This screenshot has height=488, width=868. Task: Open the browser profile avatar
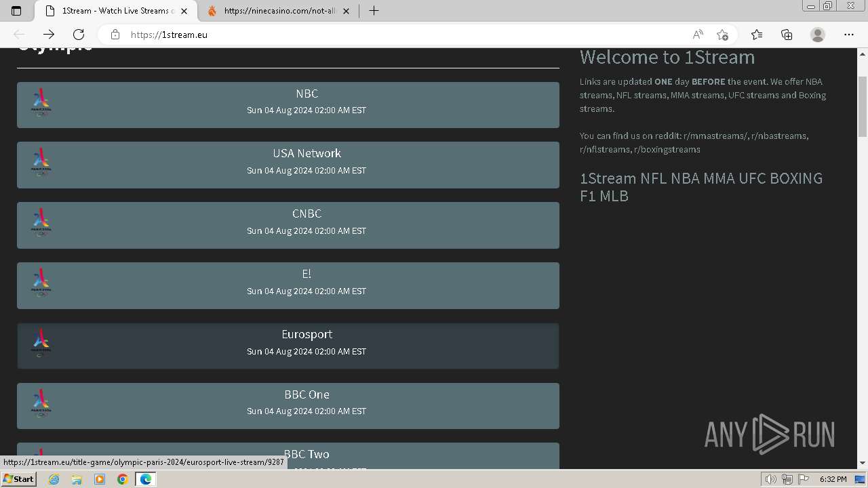[818, 35]
